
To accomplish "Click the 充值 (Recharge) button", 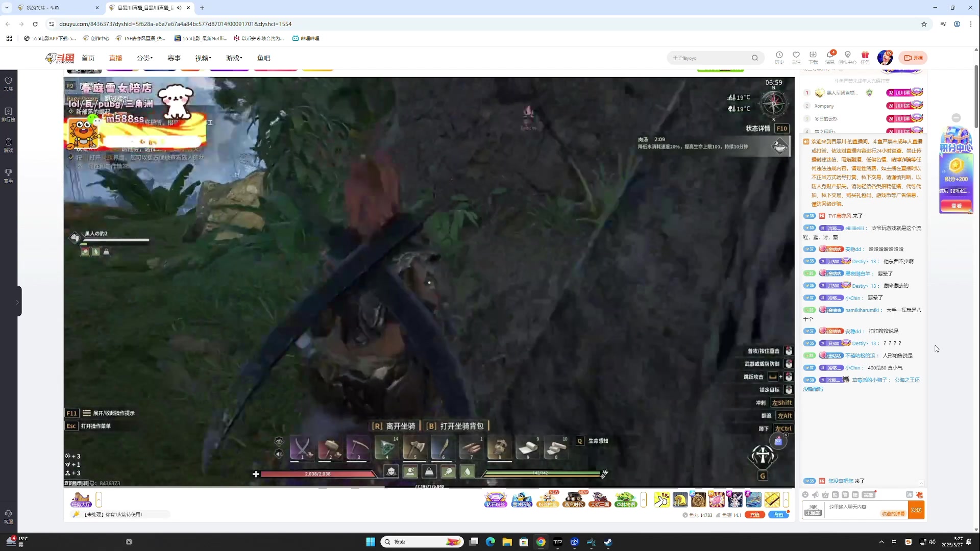I will pyautogui.click(x=755, y=515).
